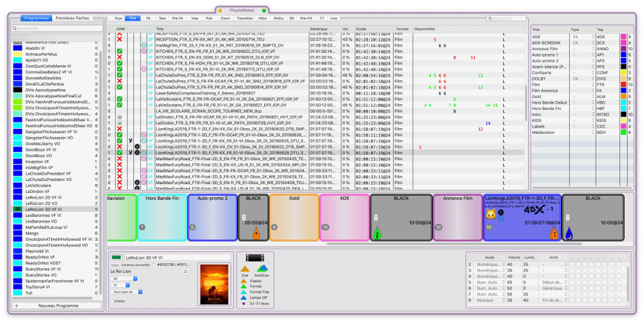The width and height of the screenshot is (644, 323).
Task: Open the 3D format dropdown
Action: point(124,279)
